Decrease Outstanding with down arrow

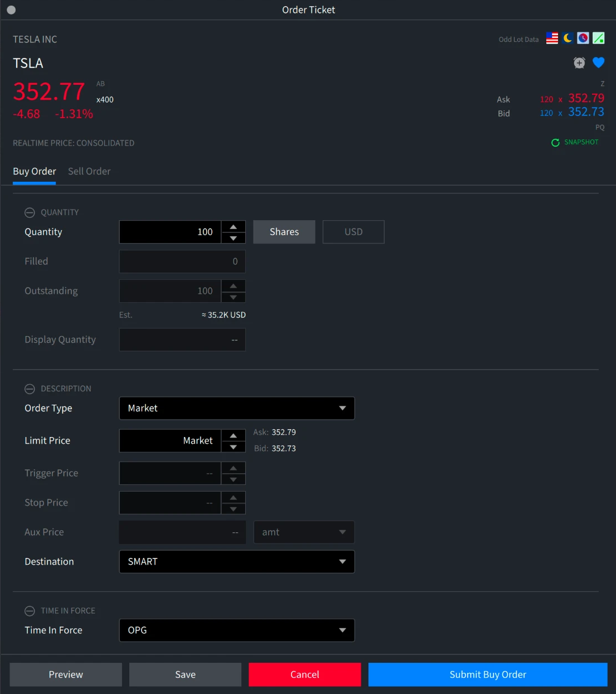(x=234, y=297)
